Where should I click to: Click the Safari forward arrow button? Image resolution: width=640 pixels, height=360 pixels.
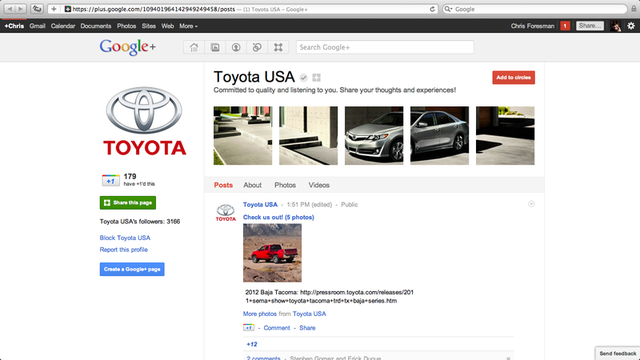pyautogui.click(x=20, y=9)
